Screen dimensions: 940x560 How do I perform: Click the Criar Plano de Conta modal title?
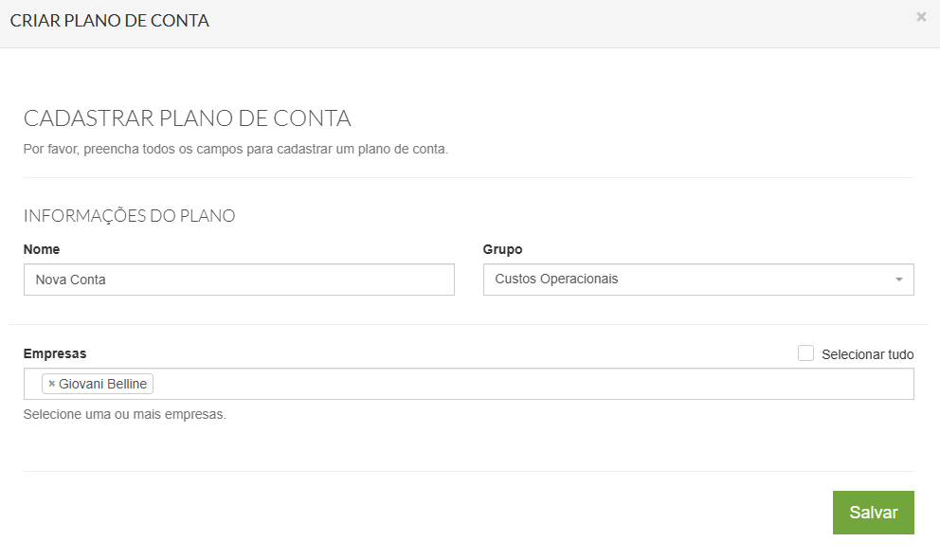coord(110,20)
